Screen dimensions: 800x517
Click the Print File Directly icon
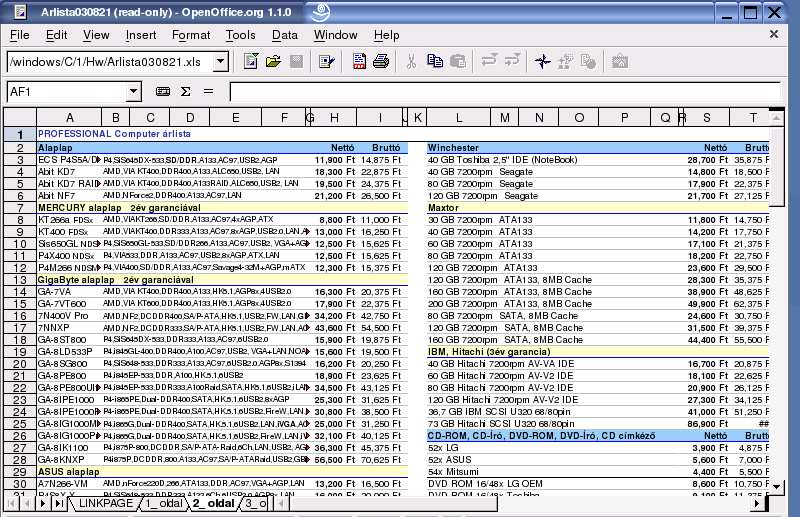(x=381, y=62)
